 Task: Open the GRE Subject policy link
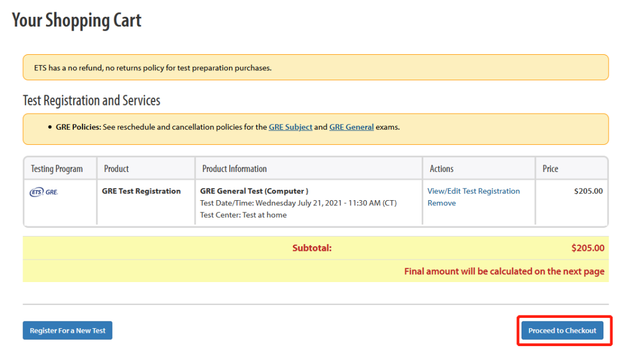(290, 127)
